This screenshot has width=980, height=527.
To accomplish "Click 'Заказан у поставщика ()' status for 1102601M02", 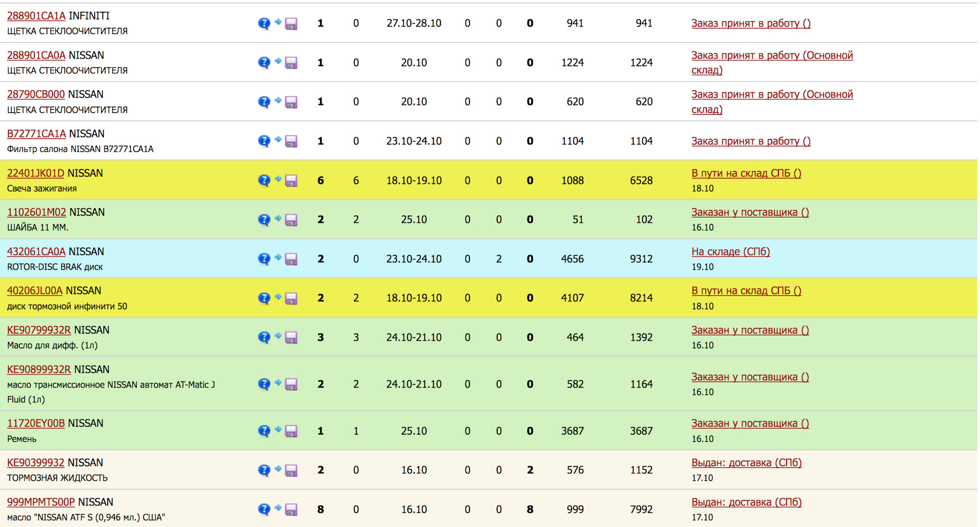I will 750,213.
